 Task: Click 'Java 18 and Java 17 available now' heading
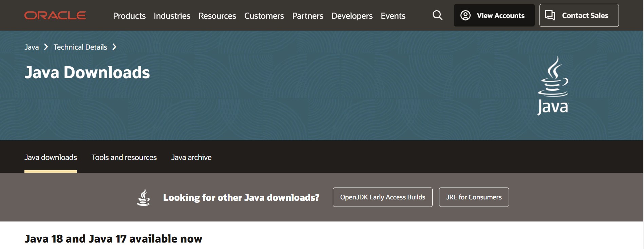(113, 239)
